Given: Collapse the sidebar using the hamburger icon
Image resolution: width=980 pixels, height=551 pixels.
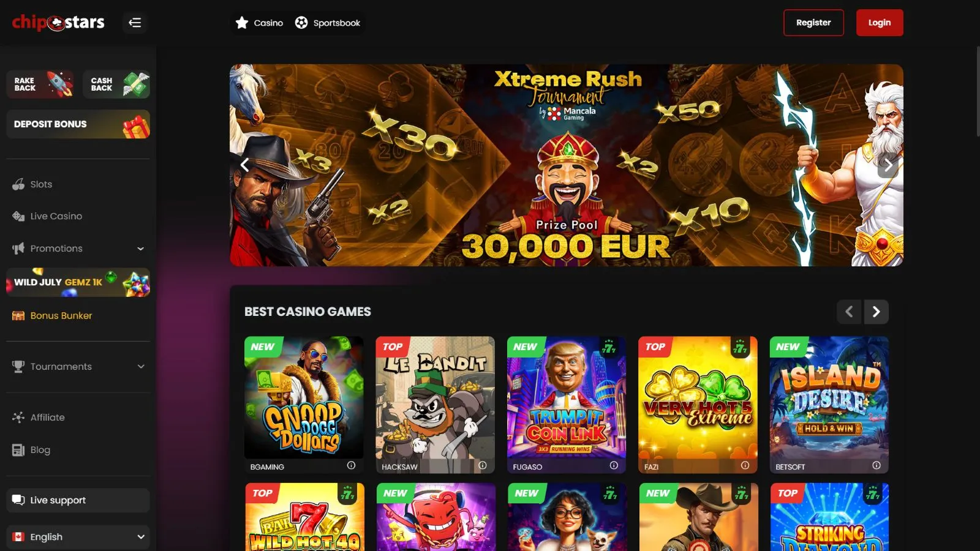Looking at the screenshot, I should (x=135, y=23).
